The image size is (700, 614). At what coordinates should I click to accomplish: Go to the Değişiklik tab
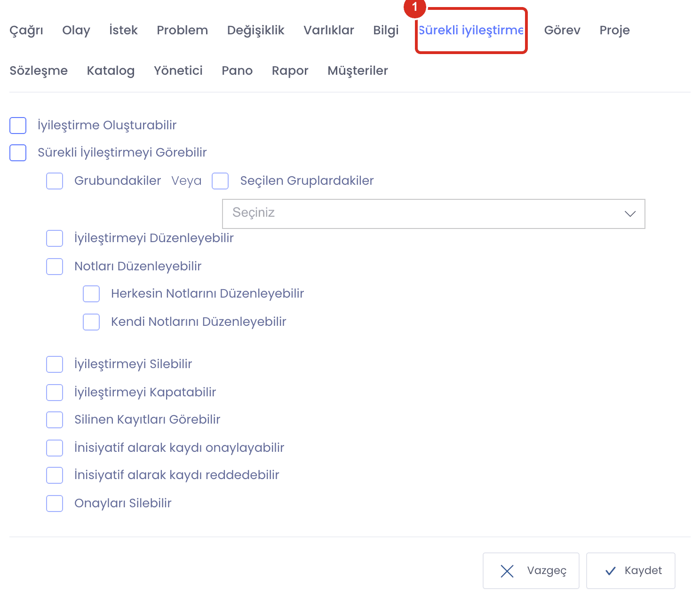point(256,31)
